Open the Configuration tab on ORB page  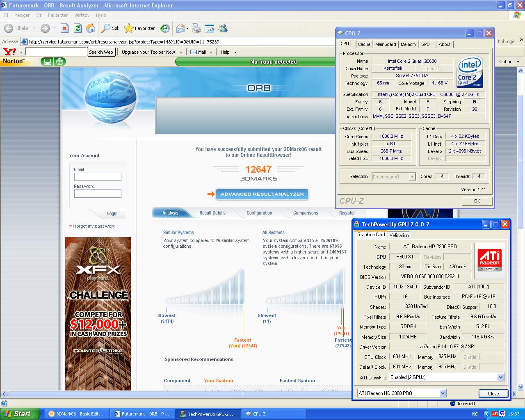pyautogui.click(x=259, y=213)
